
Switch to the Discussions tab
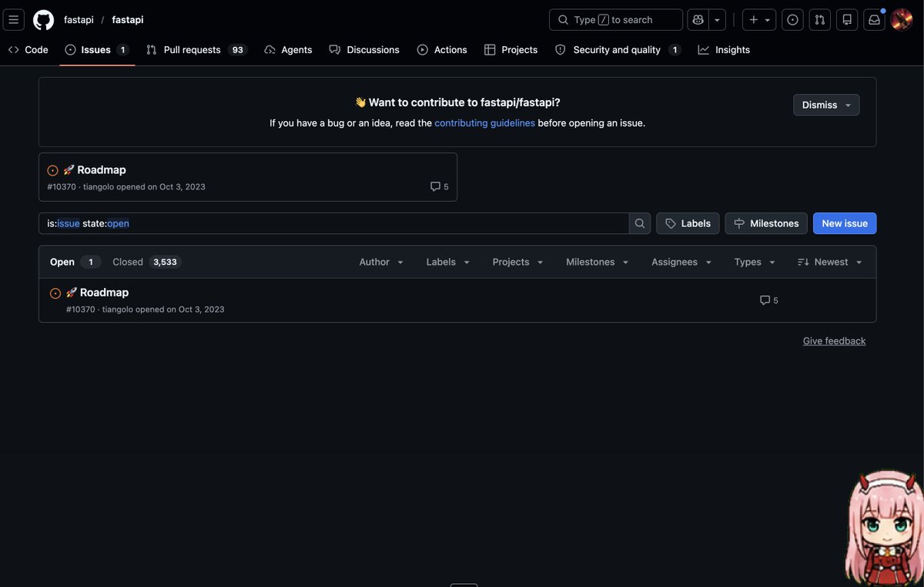(364, 50)
